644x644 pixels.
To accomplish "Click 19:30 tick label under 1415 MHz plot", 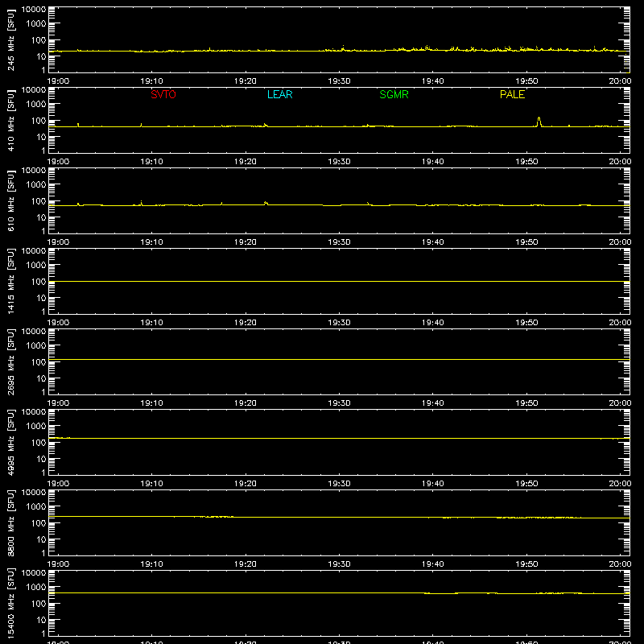I will (x=339, y=323).
